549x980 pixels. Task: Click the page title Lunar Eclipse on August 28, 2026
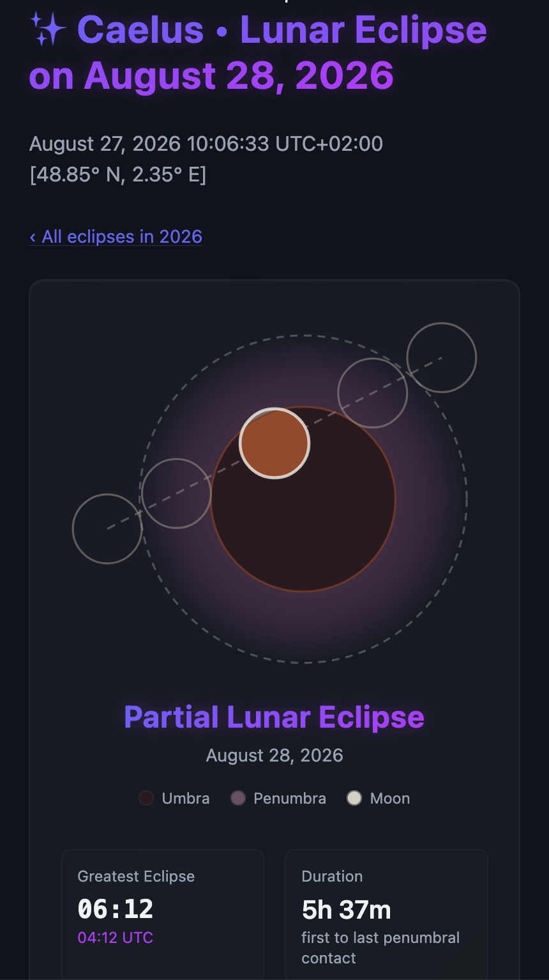click(x=258, y=52)
